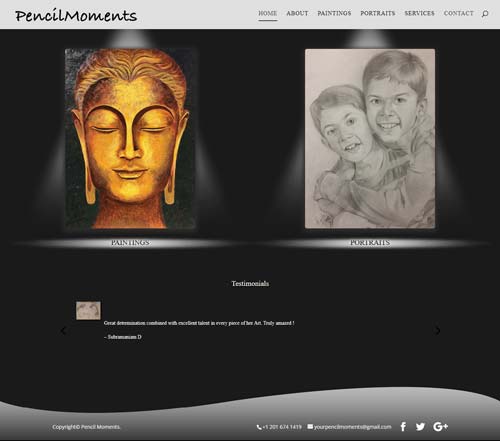Click the phone icon beside the number

(259, 427)
